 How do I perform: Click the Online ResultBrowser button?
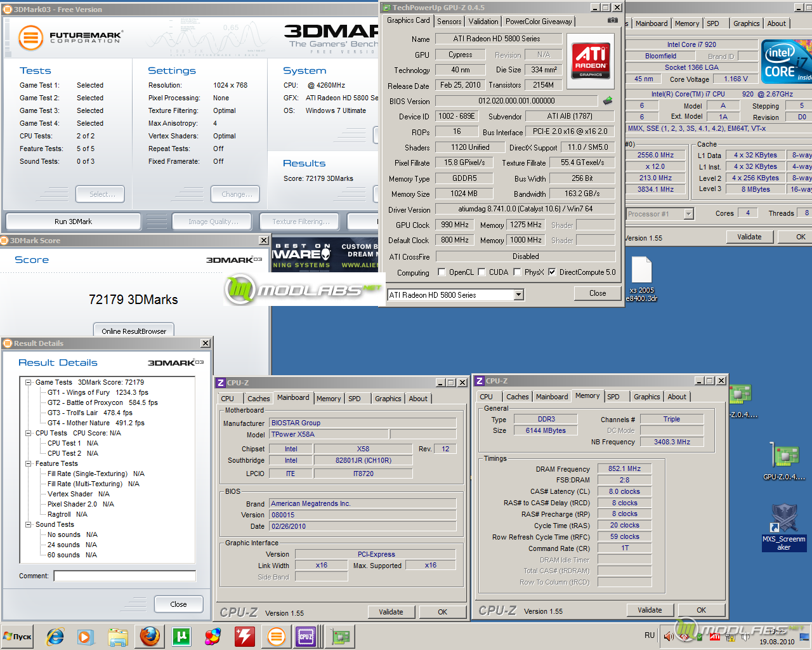134,331
